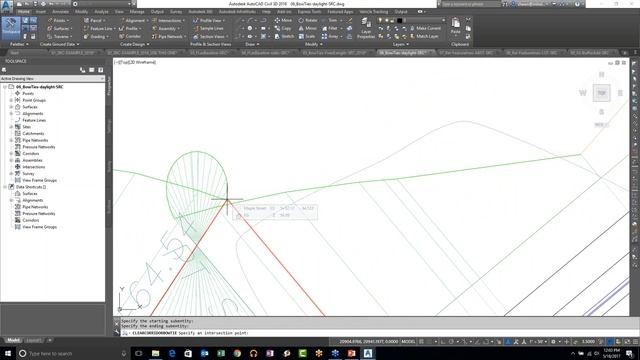This screenshot has height=360, width=640.
Task: Click the Grading tool in ribbon
Action: coord(96,36)
